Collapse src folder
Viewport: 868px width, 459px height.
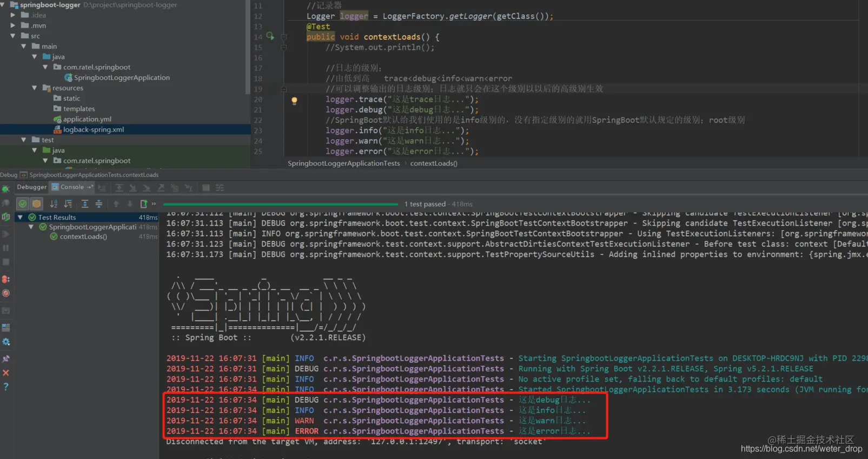[13, 36]
